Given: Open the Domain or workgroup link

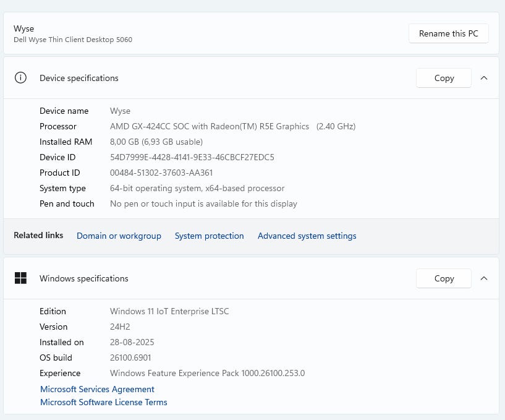Looking at the screenshot, I should (119, 236).
